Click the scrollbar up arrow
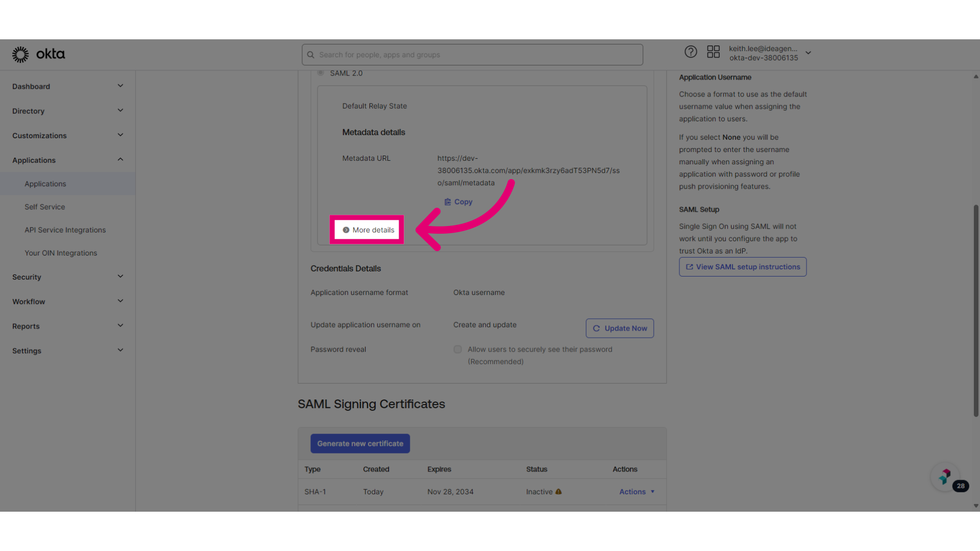Viewport: 980px width, 551px height. point(976,77)
